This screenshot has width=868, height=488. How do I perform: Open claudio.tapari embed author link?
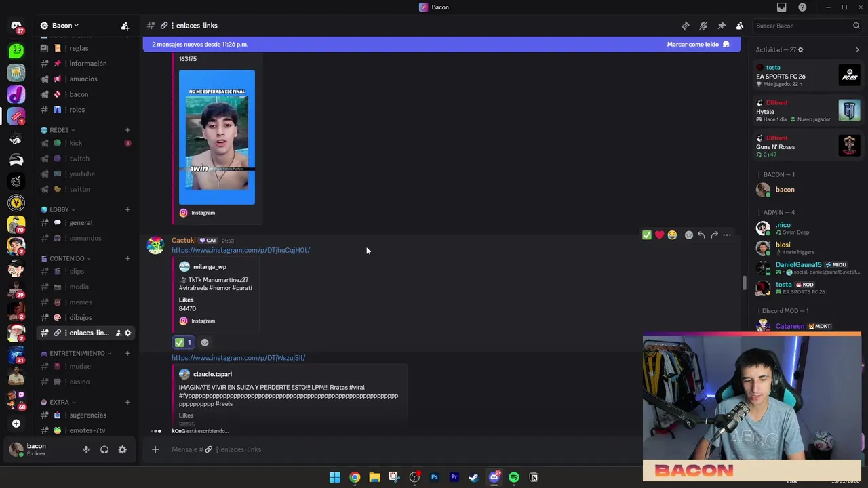tap(212, 374)
